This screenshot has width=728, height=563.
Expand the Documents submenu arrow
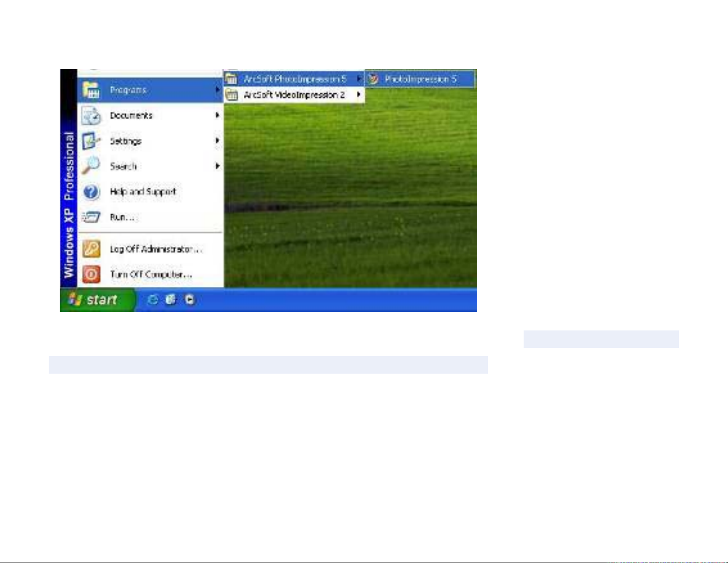click(217, 115)
